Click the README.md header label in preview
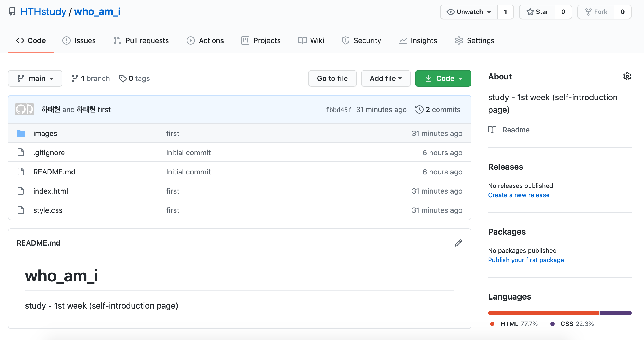This screenshot has width=644, height=340. [38, 243]
